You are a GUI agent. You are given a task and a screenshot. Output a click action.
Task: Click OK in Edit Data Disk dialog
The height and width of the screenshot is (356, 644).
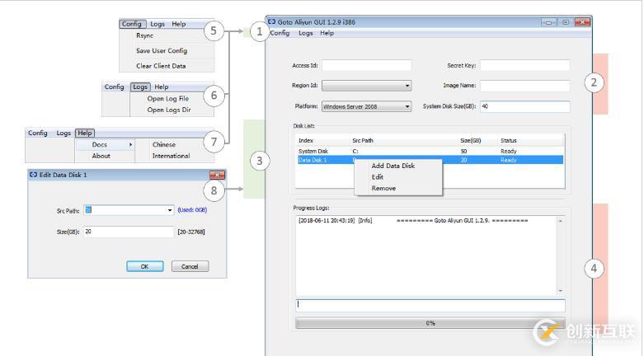pyautogui.click(x=144, y=266)
